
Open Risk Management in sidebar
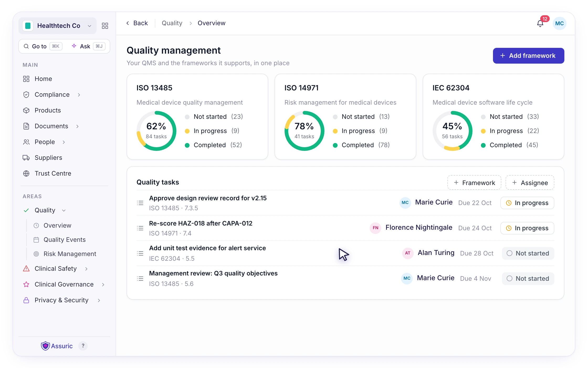[x=70, y=254]
